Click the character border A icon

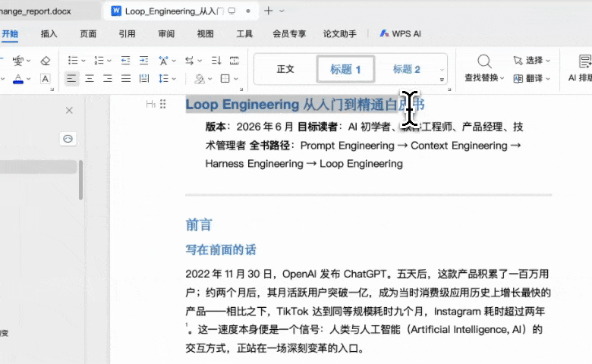pos(46,79)
